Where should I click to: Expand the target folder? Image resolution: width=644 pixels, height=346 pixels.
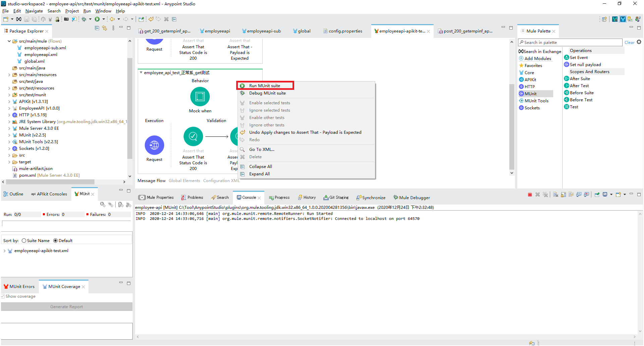pos(9,162)
